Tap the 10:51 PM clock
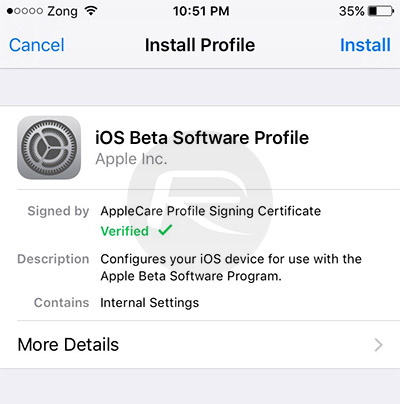 (201, 11)
